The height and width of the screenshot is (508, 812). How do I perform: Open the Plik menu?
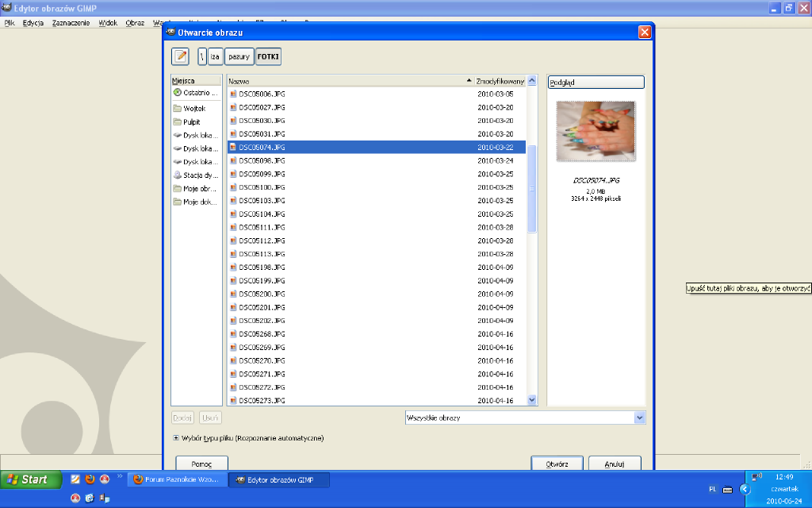coord(10,23)
